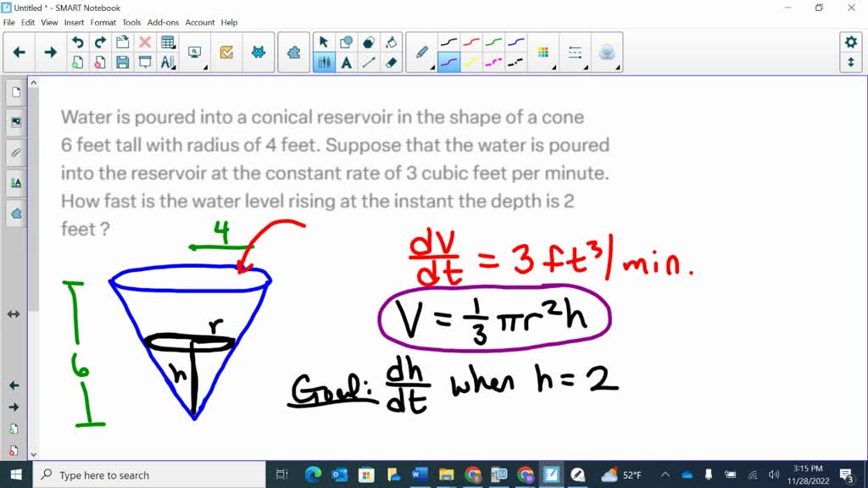The width and height of the screenshot is (868, 488).
Task: Click the Undo icon
Action: coord(78,42)
